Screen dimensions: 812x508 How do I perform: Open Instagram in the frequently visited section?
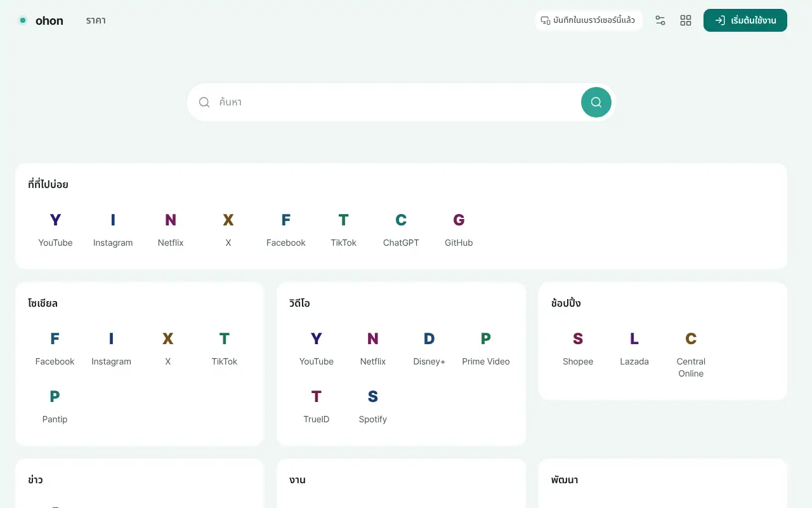point(113,229)
